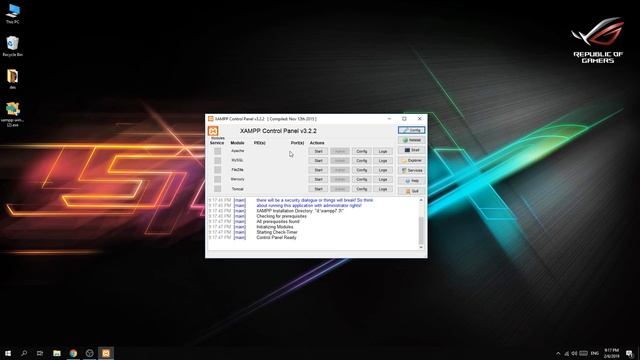Open Config for the Mercury row
Image resolution: width=640 pixels, height=360 pixels.
362,180
